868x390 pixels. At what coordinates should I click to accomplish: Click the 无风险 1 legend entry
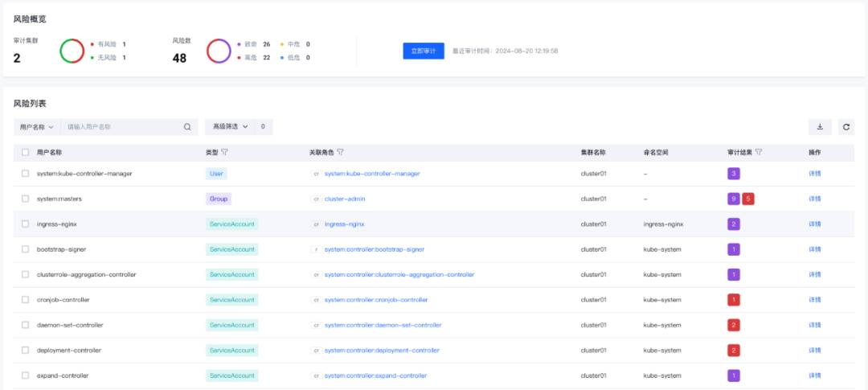(x=108, y=58)
